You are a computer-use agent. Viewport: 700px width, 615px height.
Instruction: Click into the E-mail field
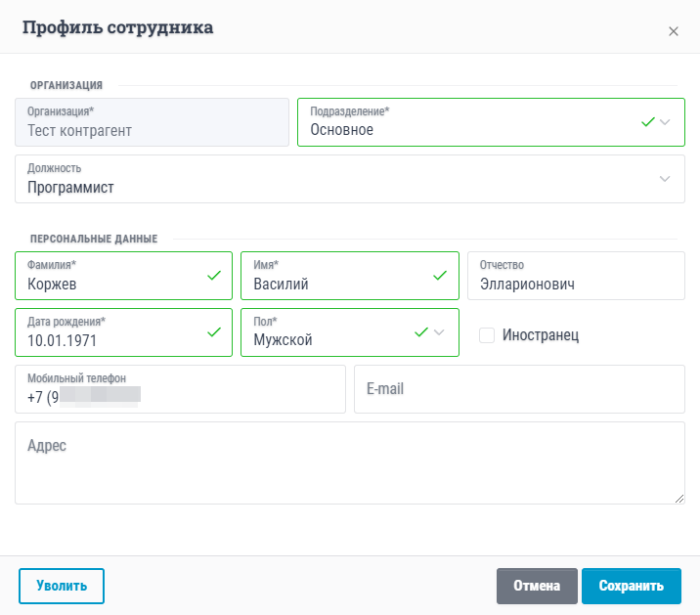518,389
